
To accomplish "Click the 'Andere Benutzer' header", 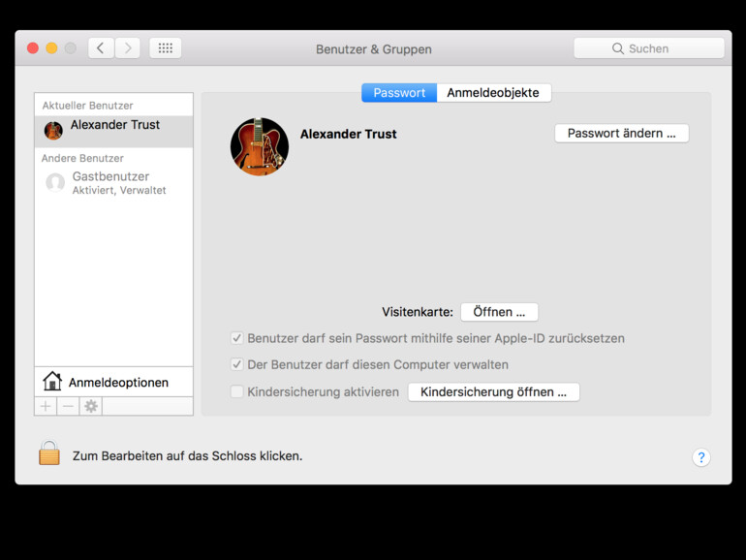I will 82,158.
